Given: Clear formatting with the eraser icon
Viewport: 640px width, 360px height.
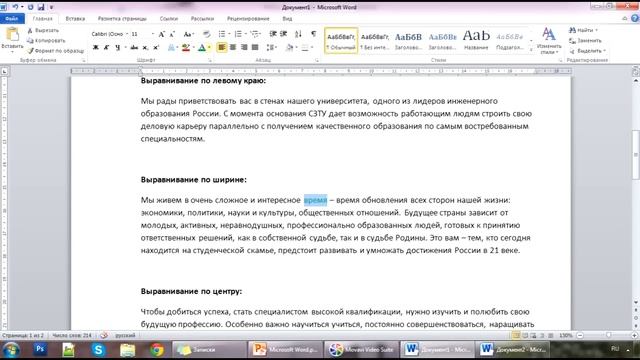Looking at the screenshot, I should [207, 34].
